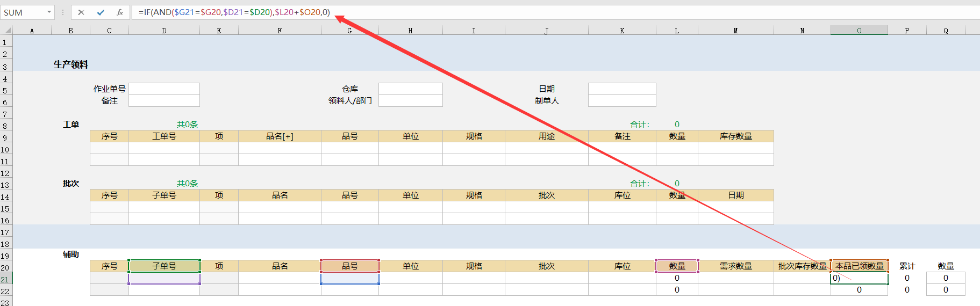Screen dimensions: 980x306
Task: Select the 仓库 input cell
Action: click(x=410, y=89)
